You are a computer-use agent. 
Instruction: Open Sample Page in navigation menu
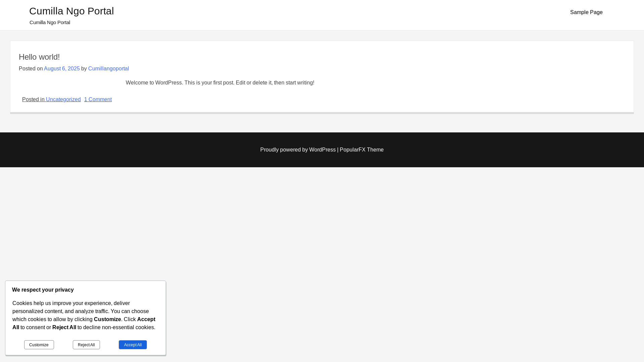(x=586, y=12)
